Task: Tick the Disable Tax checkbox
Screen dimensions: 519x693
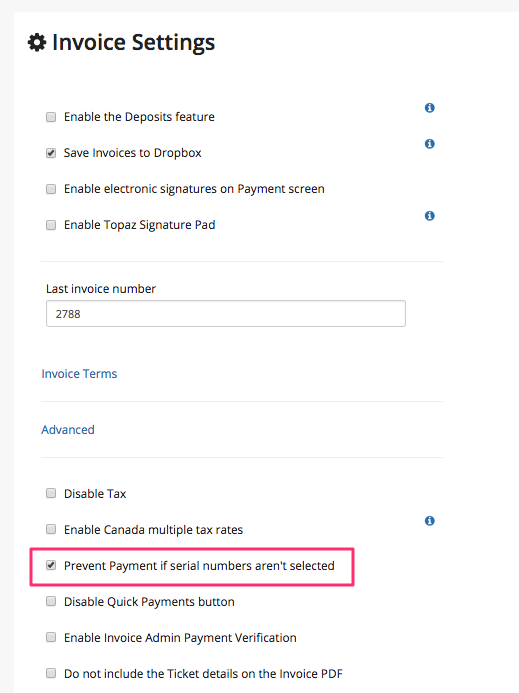Action: pos(51,493)
